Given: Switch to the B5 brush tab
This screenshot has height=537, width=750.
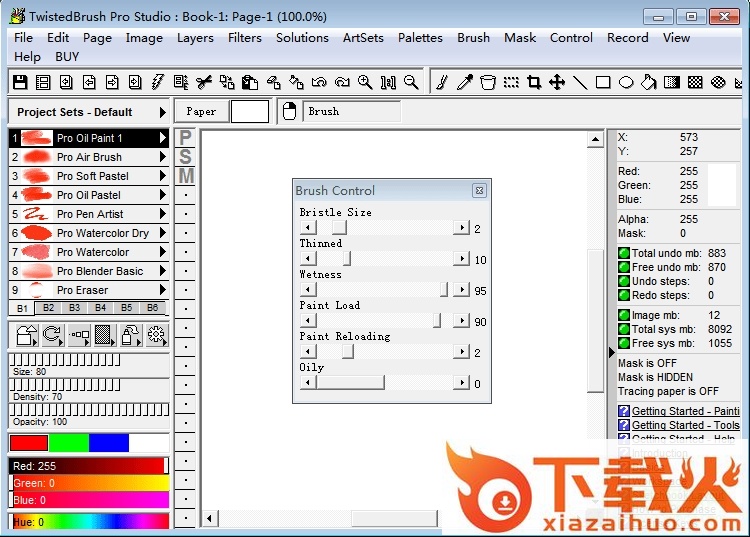Looking at the screenshot, I should [126, 307].
